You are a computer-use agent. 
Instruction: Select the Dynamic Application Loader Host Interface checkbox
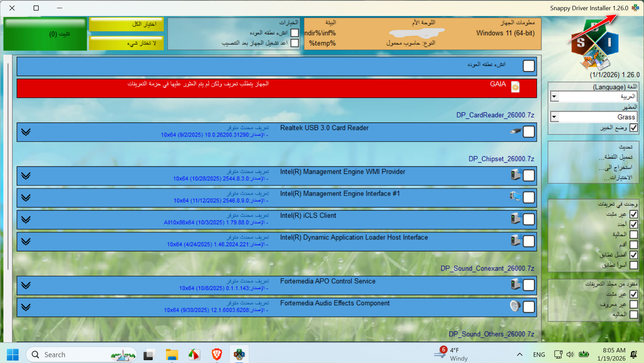tap(529, 241)
